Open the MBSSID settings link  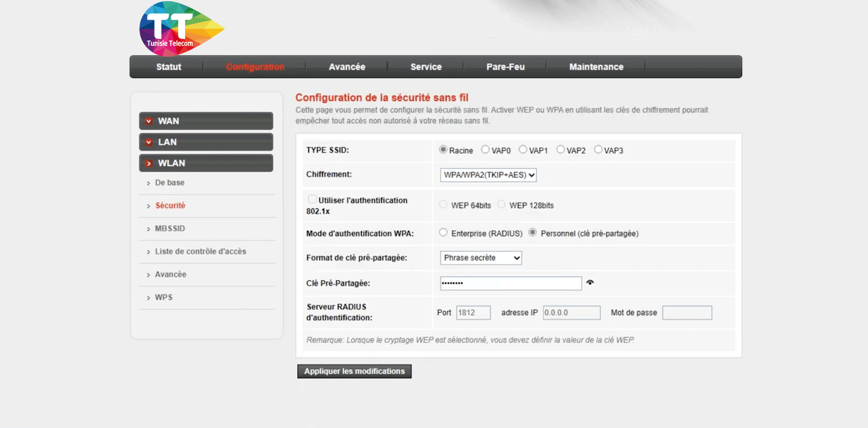tap(170, 228)
